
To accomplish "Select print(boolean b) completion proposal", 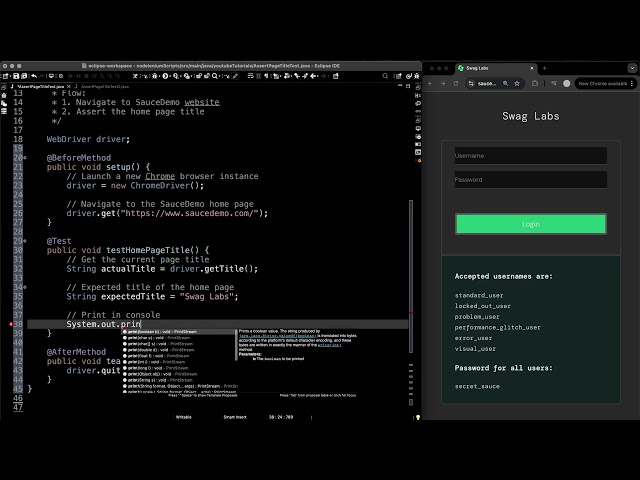I will (x=178, y=332).
